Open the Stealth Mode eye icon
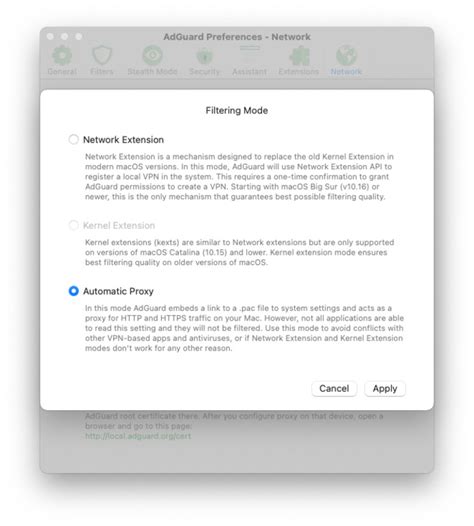Viewport: 474px width, 526px height. click(x=153, y=55)
